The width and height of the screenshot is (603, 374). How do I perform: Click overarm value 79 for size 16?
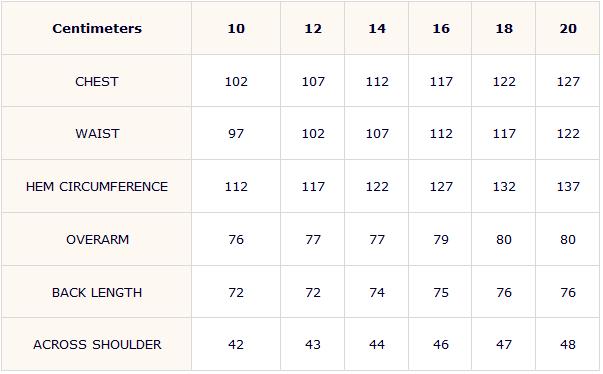pyautogui.click(x=441, y=240)
